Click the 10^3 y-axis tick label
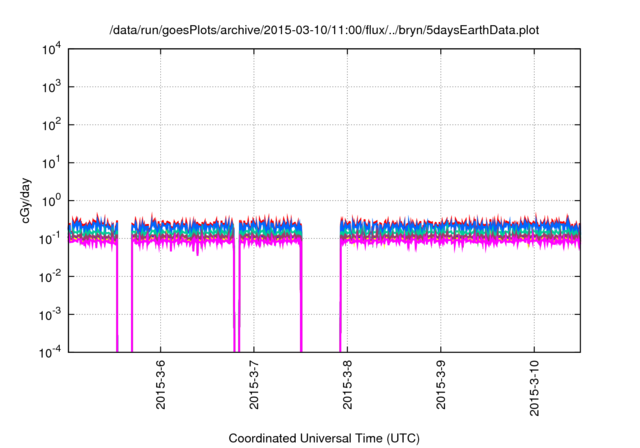 (x=51, y=87)
